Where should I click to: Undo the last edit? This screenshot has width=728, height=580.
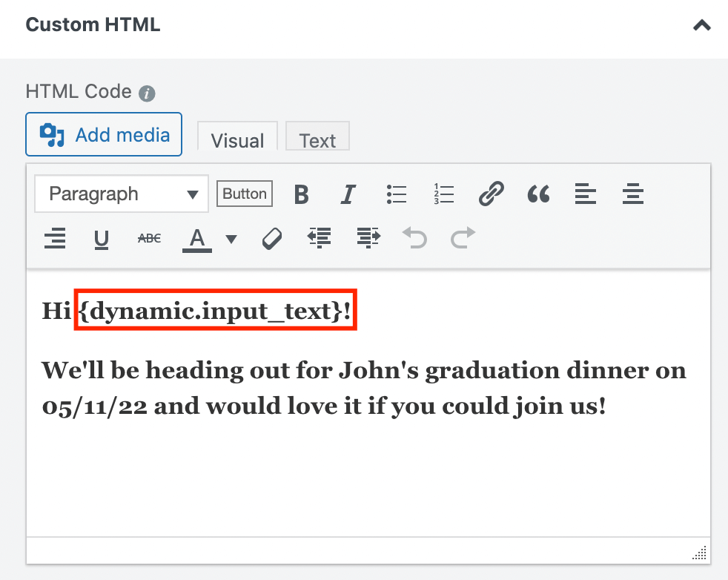click(414, 238)
